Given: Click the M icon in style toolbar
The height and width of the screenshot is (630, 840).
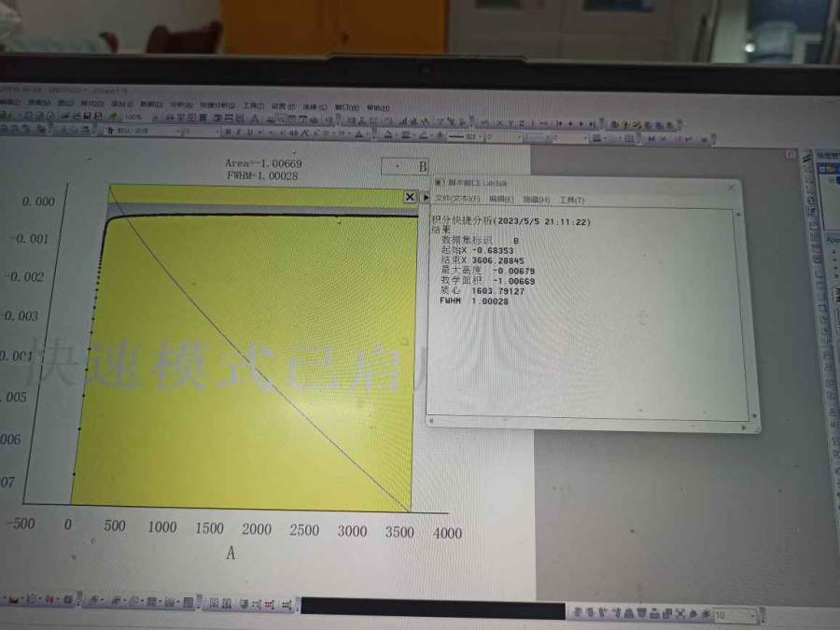Looking at the screenshot, I should (651, 139).
